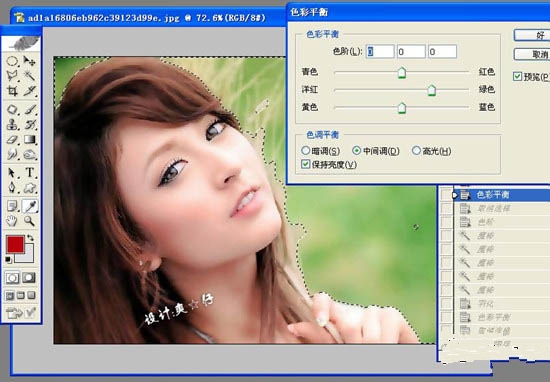
Task: Select the Hand tool
Action: click(x=12, y=221)
